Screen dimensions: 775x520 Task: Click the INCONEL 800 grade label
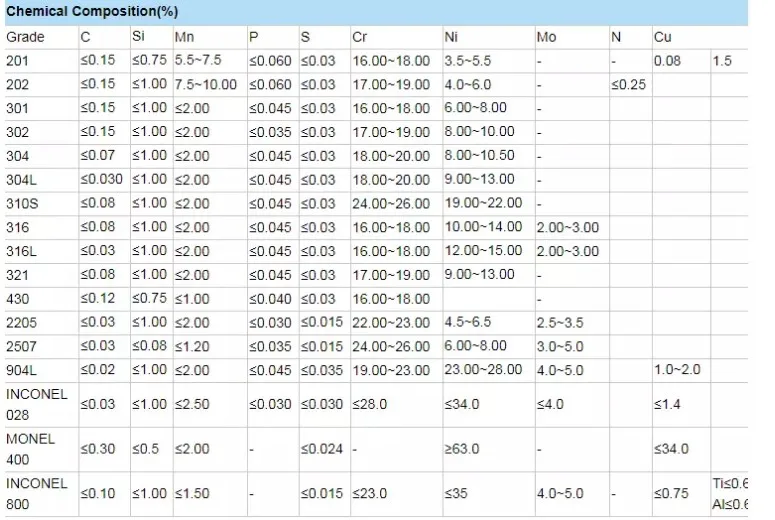pos(36,493)
